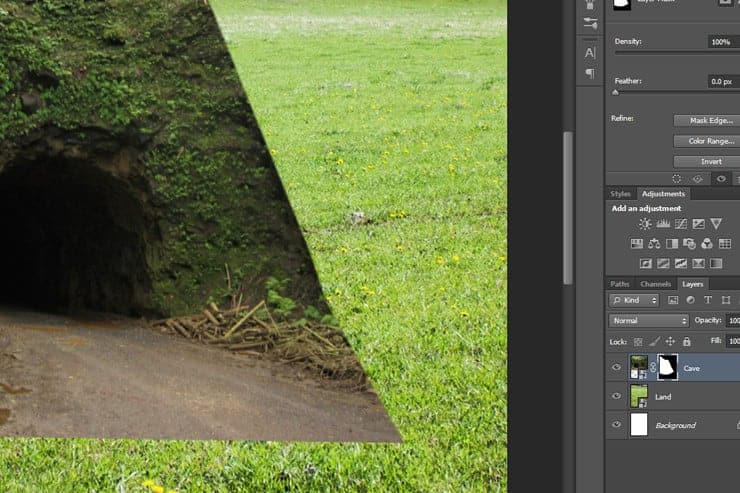Add a Channel Mixer adjustment

pyautogui.click(x=706, y=243)
